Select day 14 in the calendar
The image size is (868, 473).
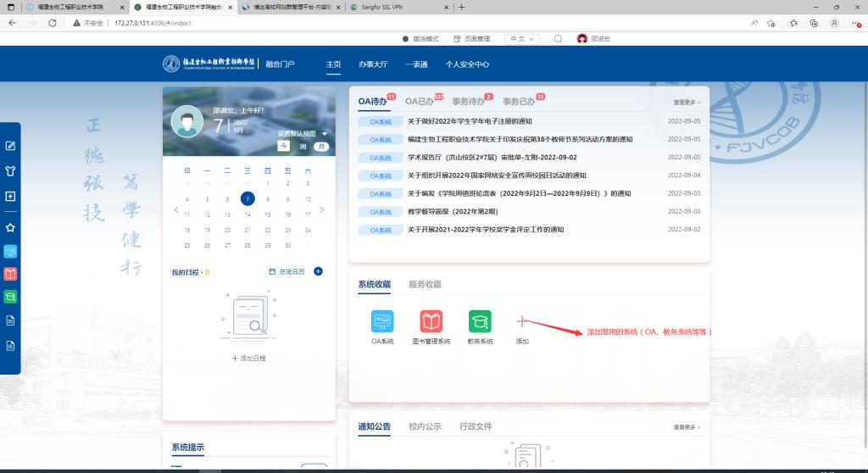tap(247, 214)
